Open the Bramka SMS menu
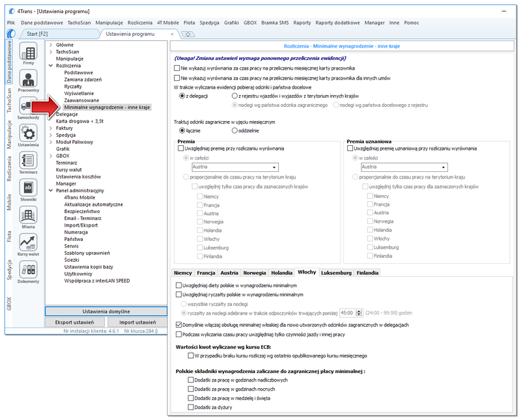 point(275,23)
